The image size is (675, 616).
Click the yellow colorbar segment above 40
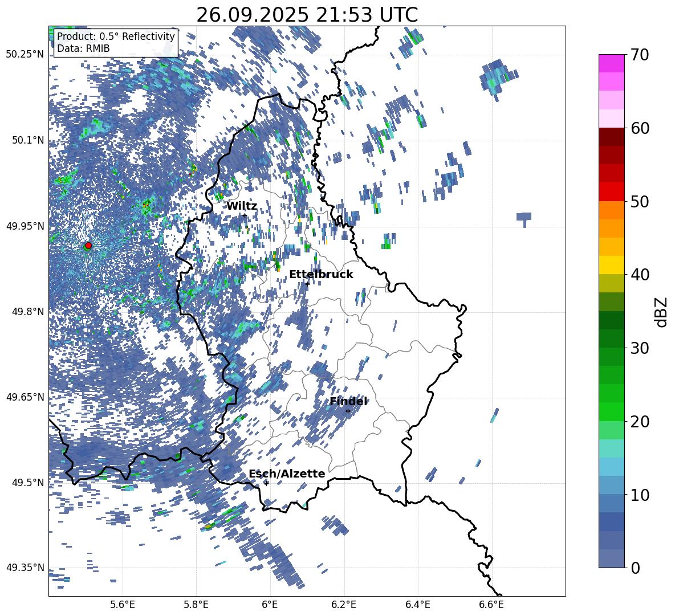pyautogui.click(x=611, y=265)
